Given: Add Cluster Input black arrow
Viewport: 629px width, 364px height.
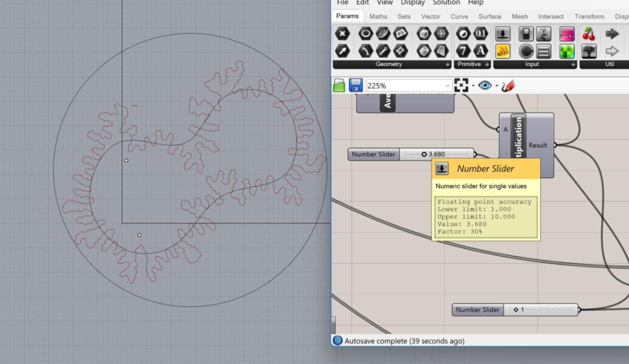Looking at the screenshot, I should pos(612,34).
